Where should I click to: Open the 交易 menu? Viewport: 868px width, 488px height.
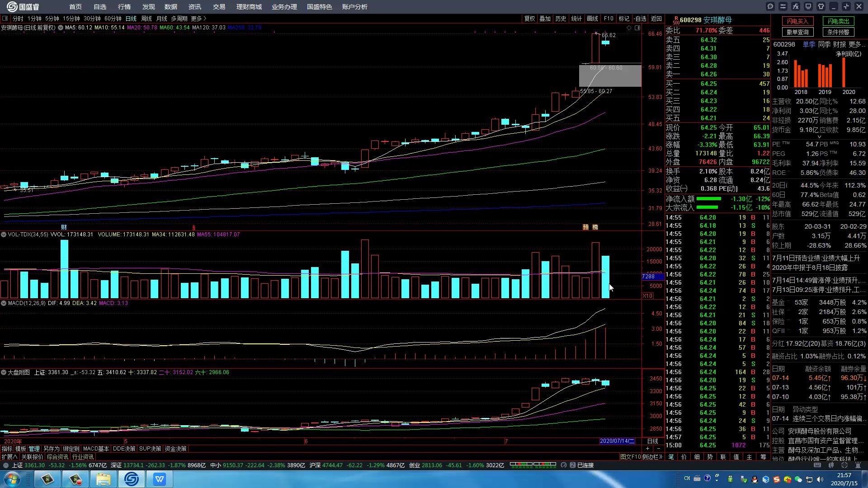click(219, 7)
